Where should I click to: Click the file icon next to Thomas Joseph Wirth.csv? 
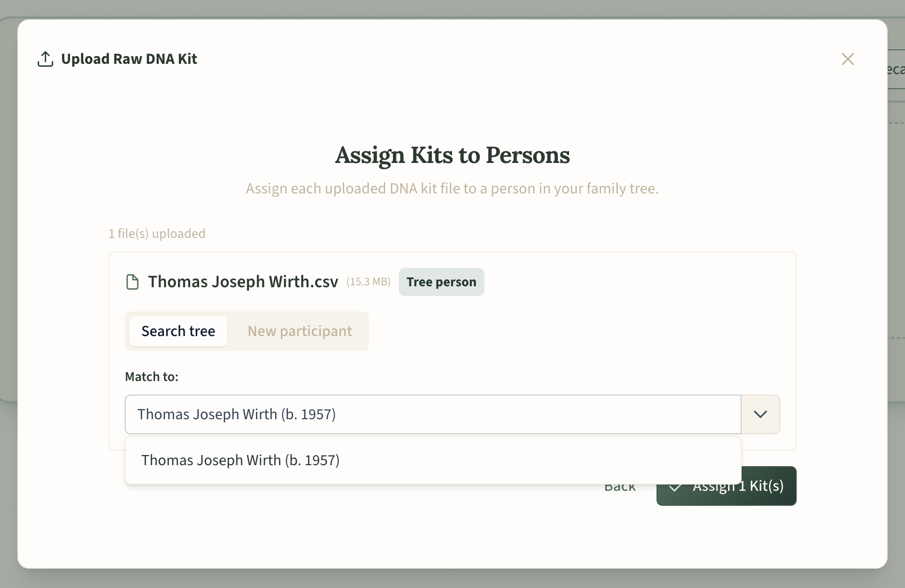[132, 282]
